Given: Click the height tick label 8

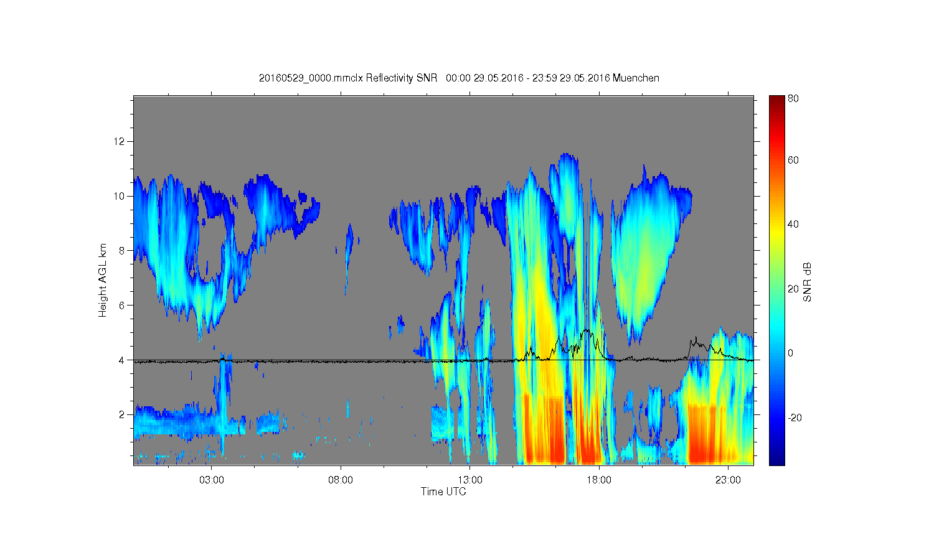Looking at the screenshot, I should pyautogui.click(x=123, y=251).
